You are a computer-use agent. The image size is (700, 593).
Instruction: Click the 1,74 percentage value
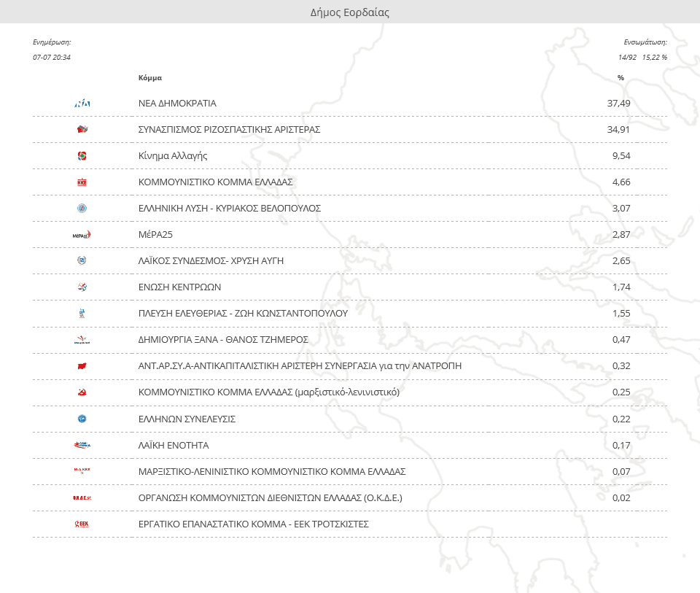621,287
